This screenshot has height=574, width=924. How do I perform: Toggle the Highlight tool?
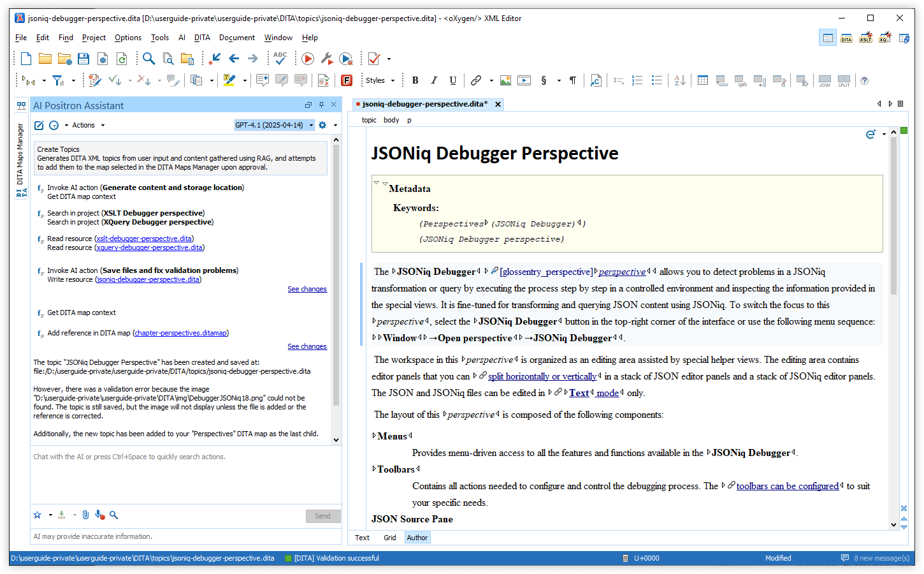tap(229, 80)
